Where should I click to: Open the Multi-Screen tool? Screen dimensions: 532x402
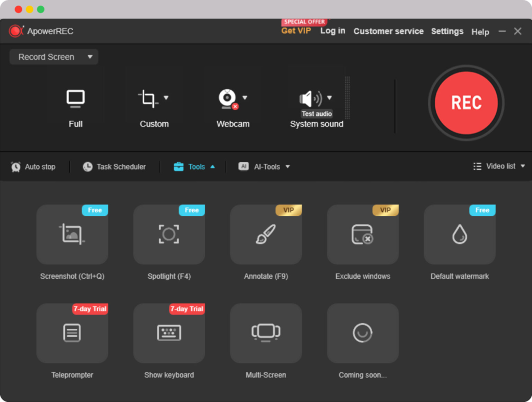click(266, 333)
